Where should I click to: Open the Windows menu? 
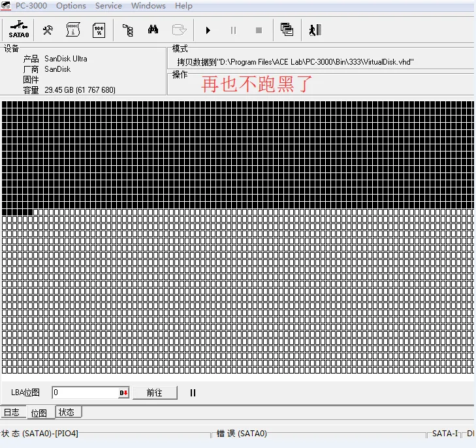[148, 6]
